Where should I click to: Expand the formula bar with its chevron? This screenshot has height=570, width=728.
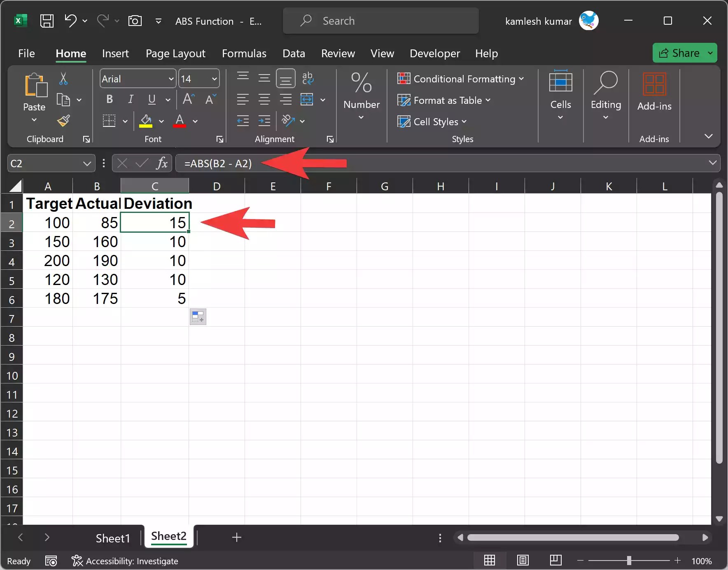pos(713,163)
